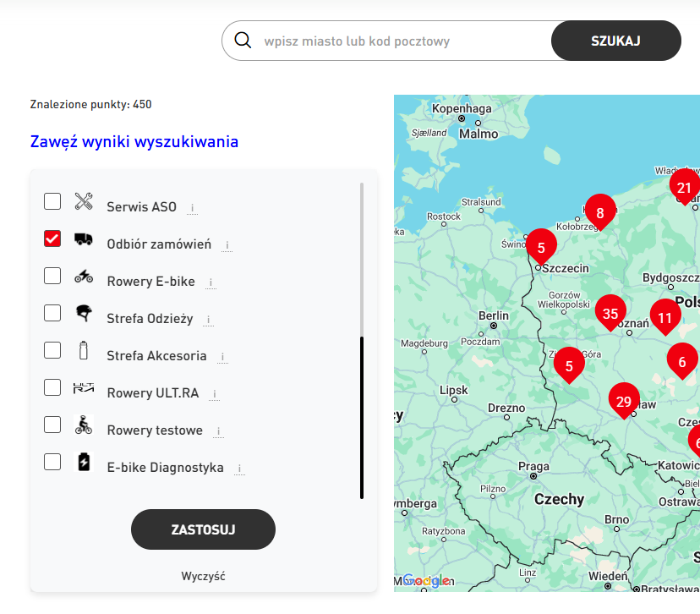This screenshot has width=700, height=614.
Task: Tick the Rowery E-bike checkbox
Action: click(x=52, y=276)
